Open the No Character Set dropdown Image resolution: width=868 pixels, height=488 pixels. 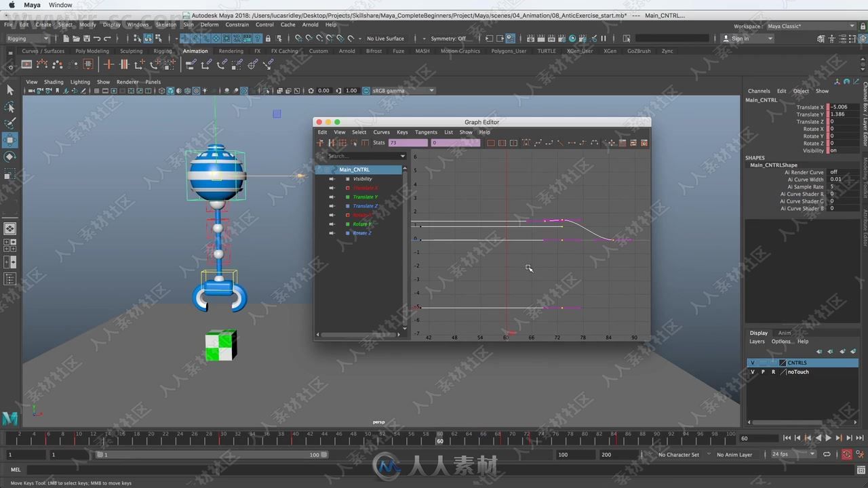click(x=679, y=455)
